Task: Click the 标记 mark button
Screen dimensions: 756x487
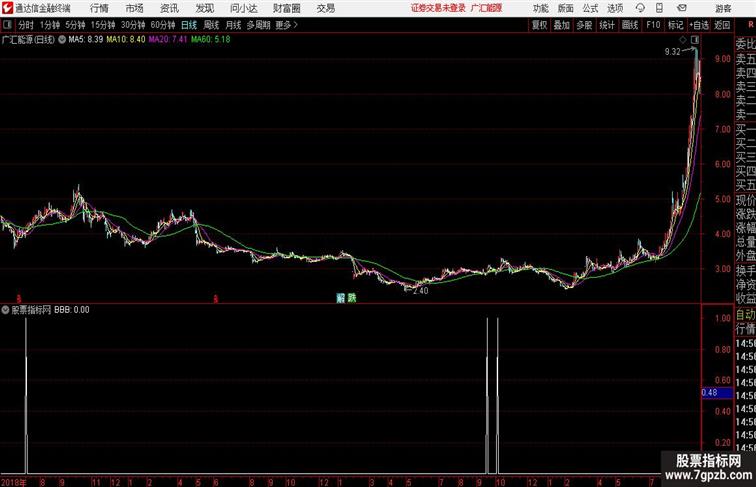Action: click(675, 25)
